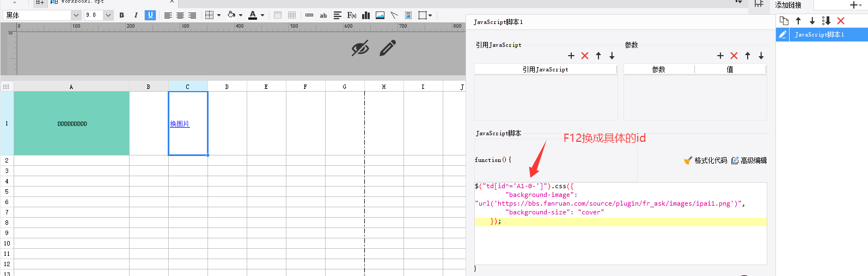Align cell text to the right
This screenshot has height=276, width=868.
click(192, 15)
